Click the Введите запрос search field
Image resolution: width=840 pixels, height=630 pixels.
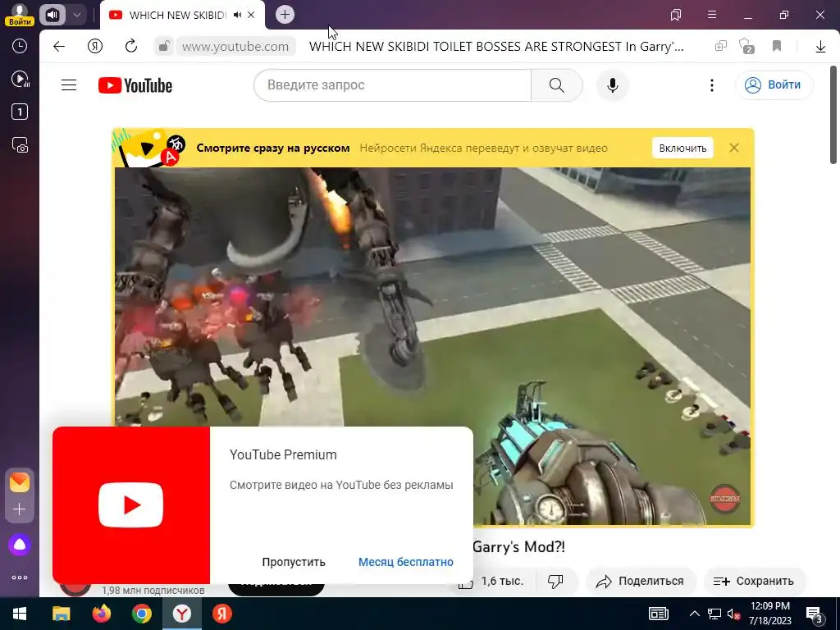(x=392, y=85)
